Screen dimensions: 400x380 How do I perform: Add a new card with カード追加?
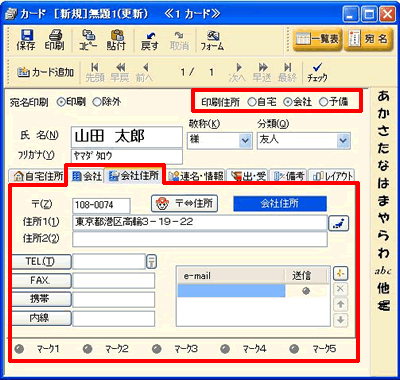point(46,72)
